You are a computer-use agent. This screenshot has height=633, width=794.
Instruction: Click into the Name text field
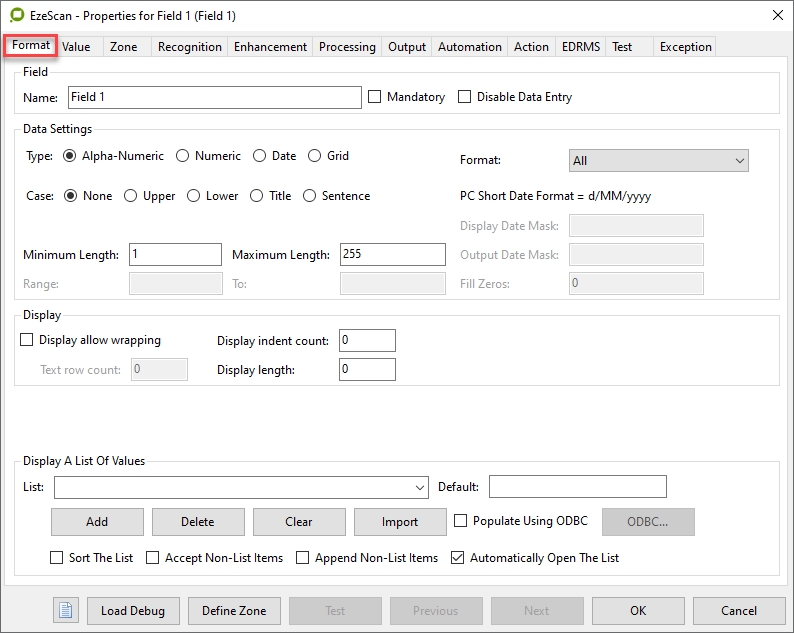tap(214, 97)
